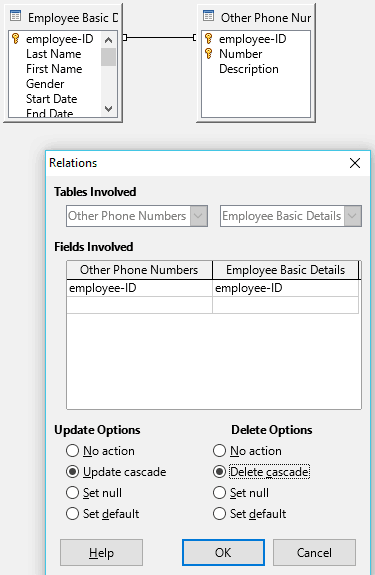Open the Other Phone Numbers table dropdown
Image resolution: width=375 pixels, height=575 pixels.
(198, 216)
